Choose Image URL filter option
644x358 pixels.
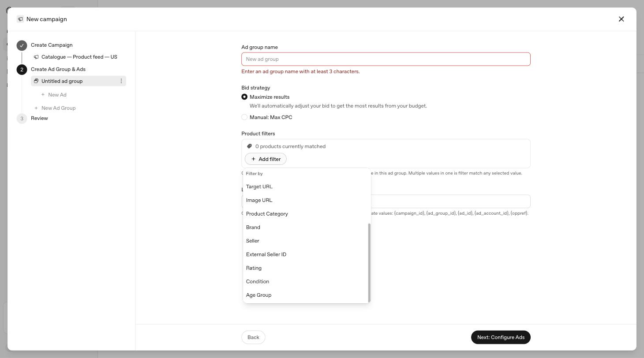(306, 200)
